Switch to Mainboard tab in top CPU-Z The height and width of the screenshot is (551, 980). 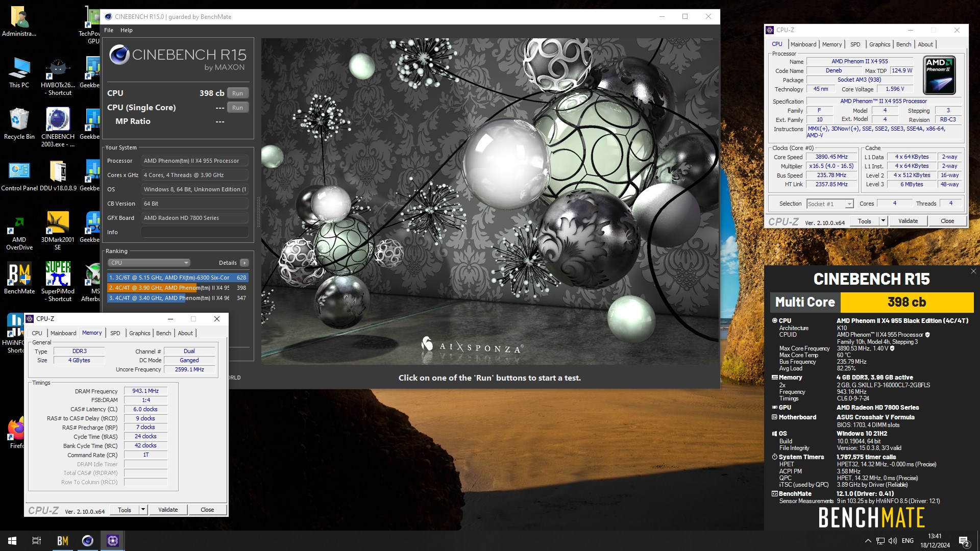coord(803,44)
